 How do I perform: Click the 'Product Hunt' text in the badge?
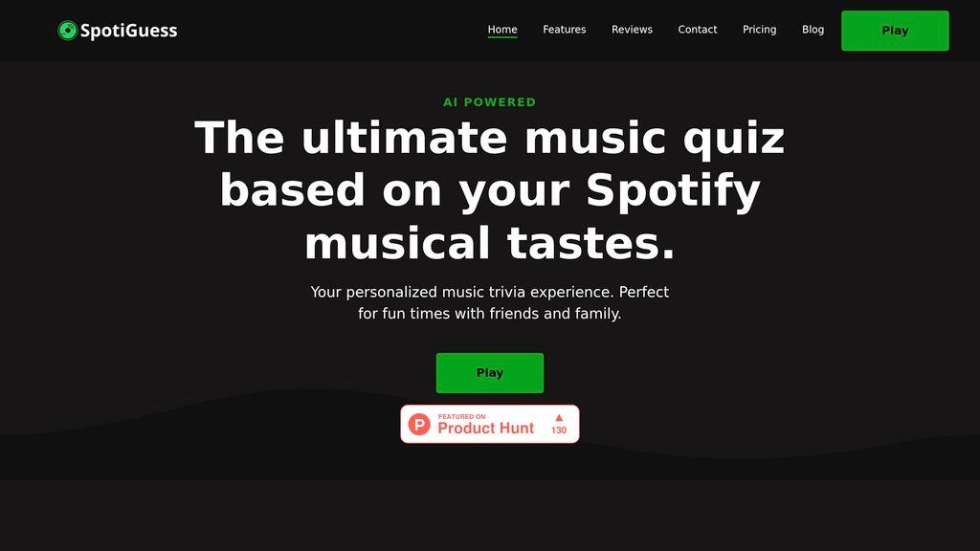coord(485,428)
